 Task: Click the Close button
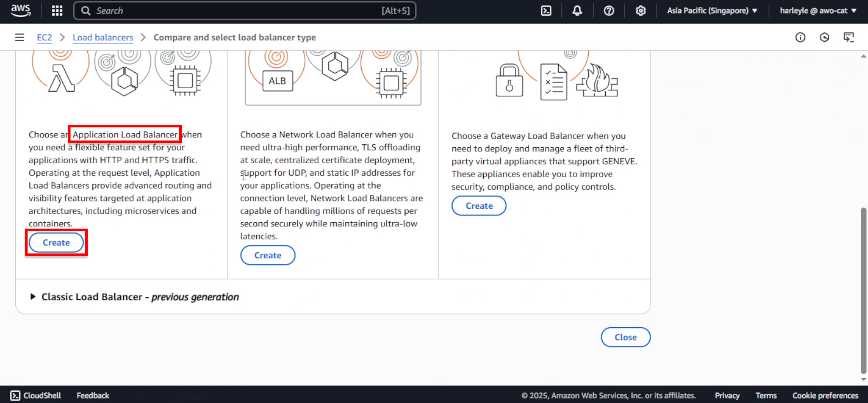point(625,337)
